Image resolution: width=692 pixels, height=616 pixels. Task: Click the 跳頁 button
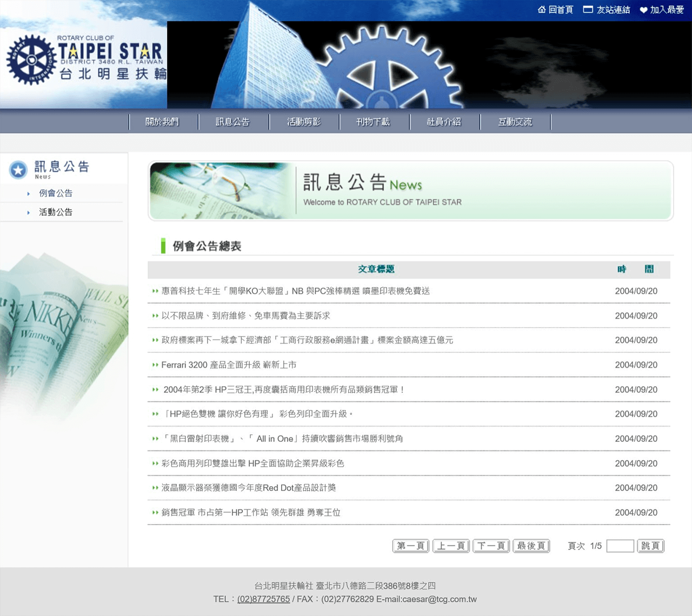(650, 546)
